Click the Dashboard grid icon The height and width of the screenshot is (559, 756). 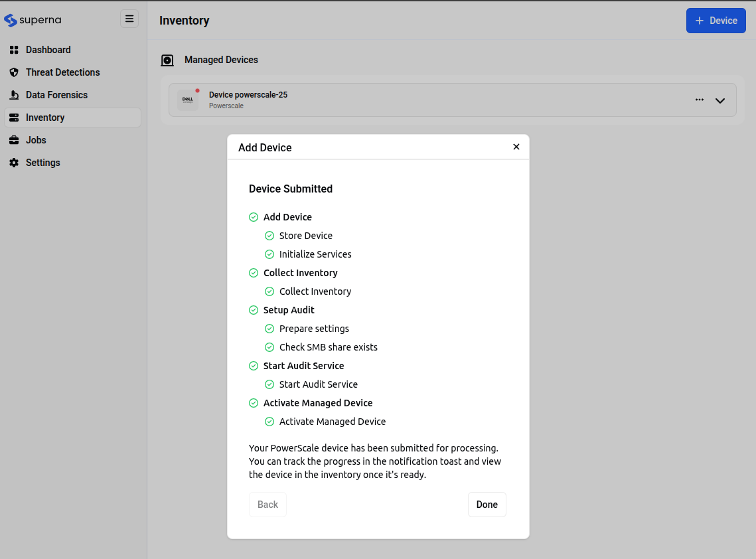(14, 50)
